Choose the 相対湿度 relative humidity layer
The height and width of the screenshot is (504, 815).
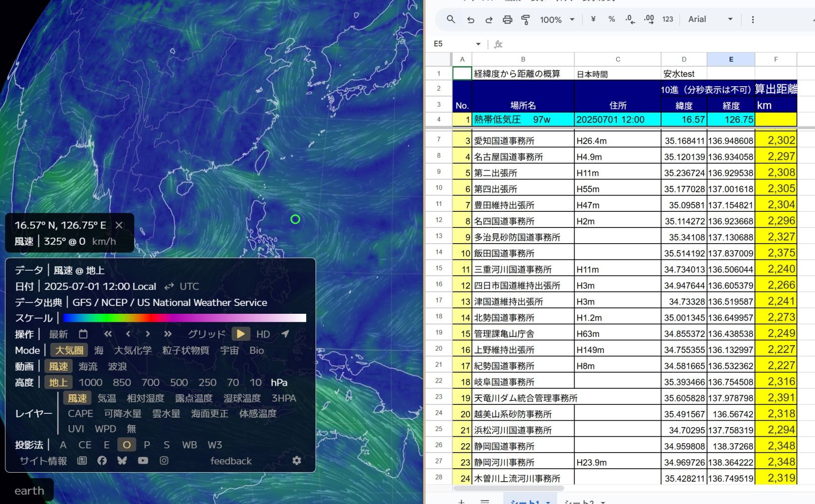(145, 398)
